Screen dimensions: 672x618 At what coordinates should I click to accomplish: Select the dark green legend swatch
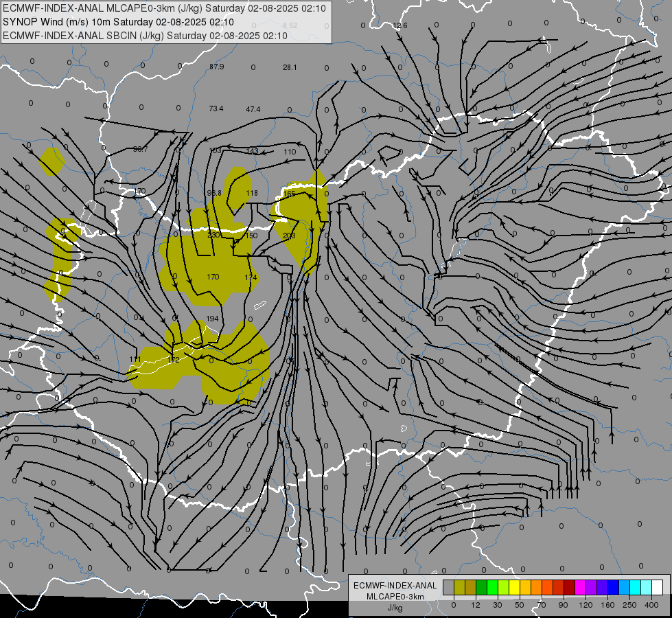pos(482,588)
